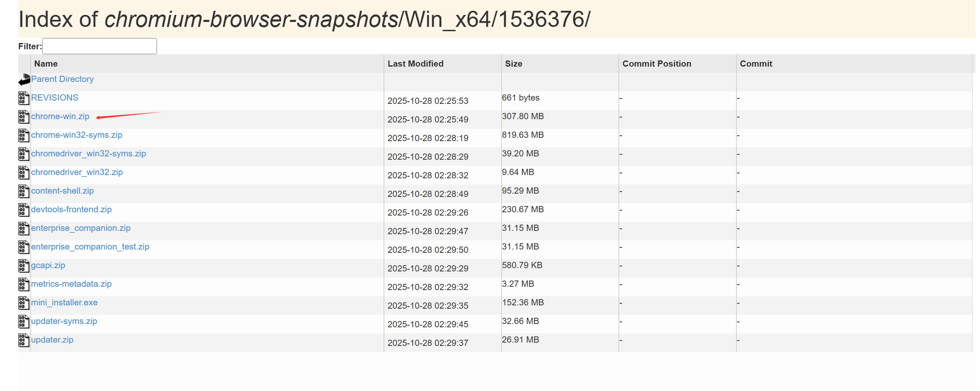Click the Parent Directory back arrow icon
The height and width of the screenshot is (391, 980).
[x=24, y=79]
